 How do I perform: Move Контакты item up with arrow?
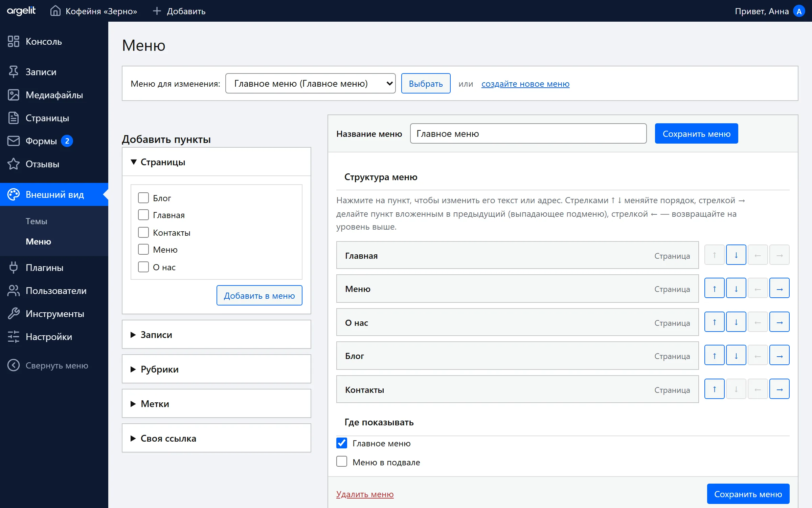coord(714,389)
